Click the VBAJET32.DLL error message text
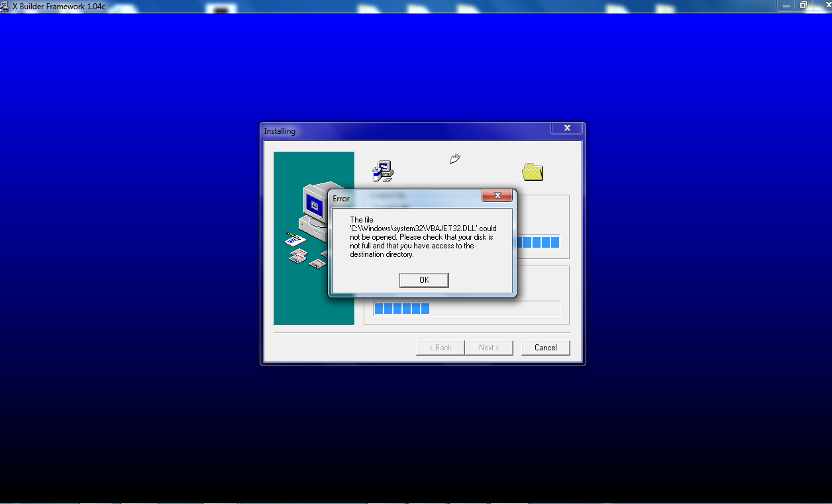The width and height of the screenshot is (832, 504). (423, 237)
